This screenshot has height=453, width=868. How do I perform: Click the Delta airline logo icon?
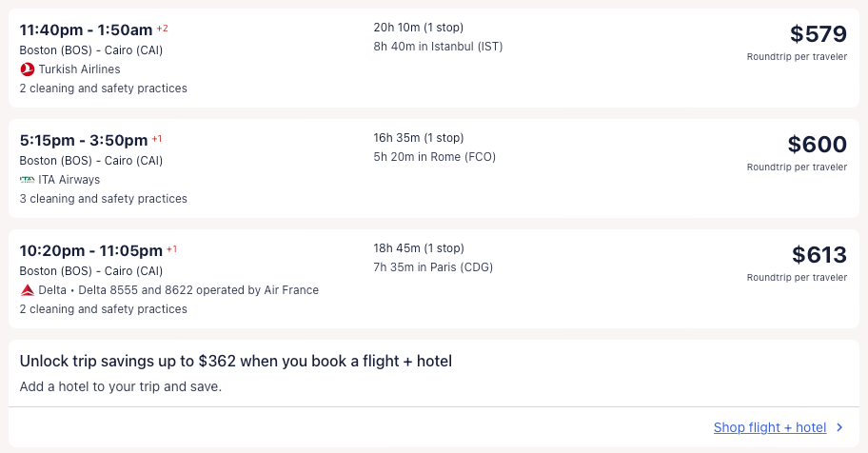27,290
